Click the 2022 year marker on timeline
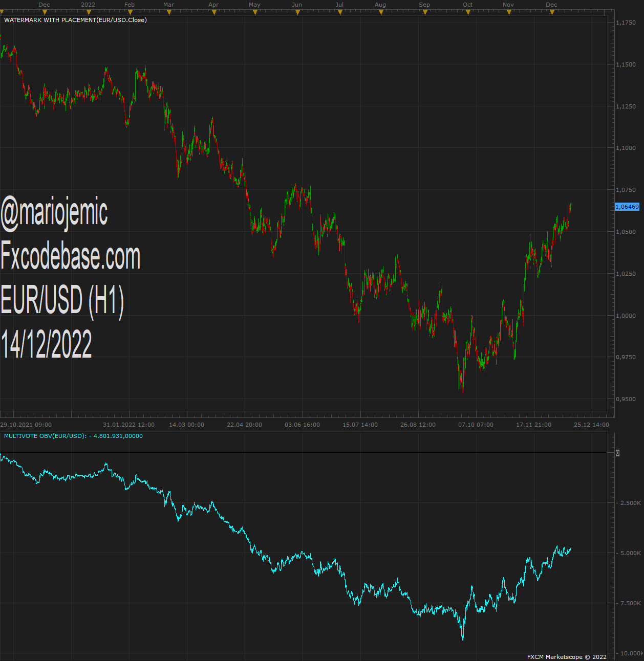This screenshot has width=644, height=661. (88, 5)
